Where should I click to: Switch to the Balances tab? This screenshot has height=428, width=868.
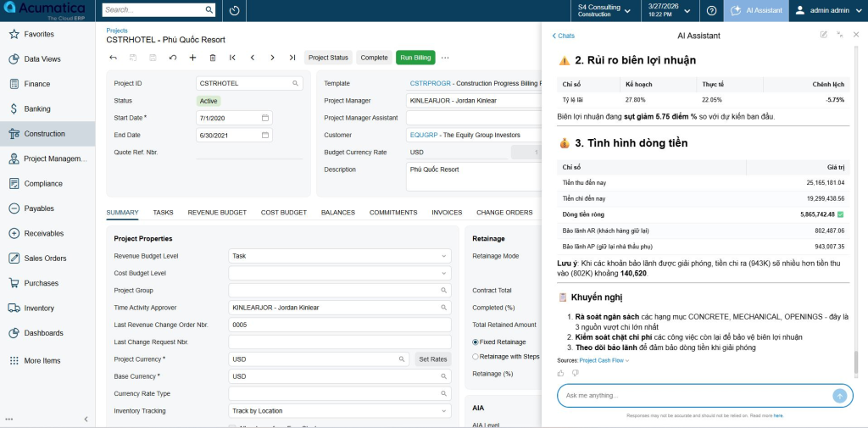tap(337, 213)
